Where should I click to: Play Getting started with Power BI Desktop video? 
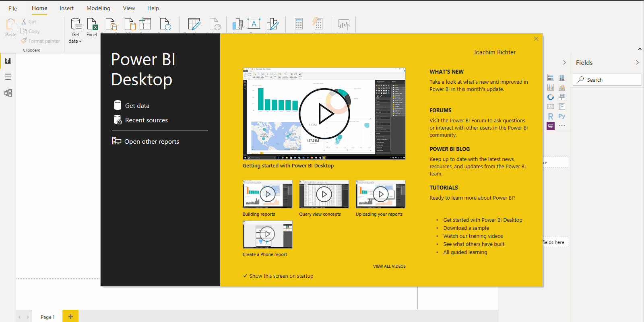tap(324, 114)
